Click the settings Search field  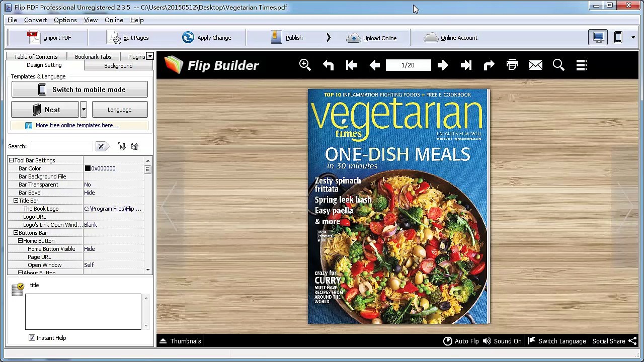62,146
